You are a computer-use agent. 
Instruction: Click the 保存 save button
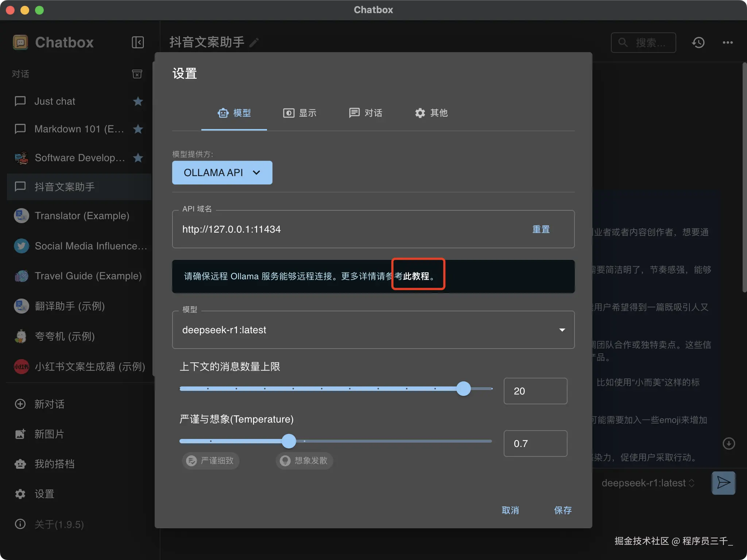(562, 510)
